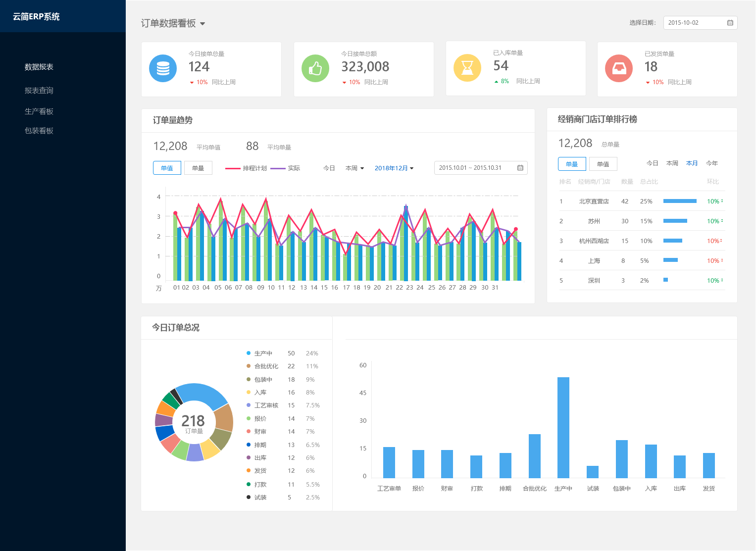Click the 试装 bar in bar chart
Screen dimensions: 756x551
(593, 472)
